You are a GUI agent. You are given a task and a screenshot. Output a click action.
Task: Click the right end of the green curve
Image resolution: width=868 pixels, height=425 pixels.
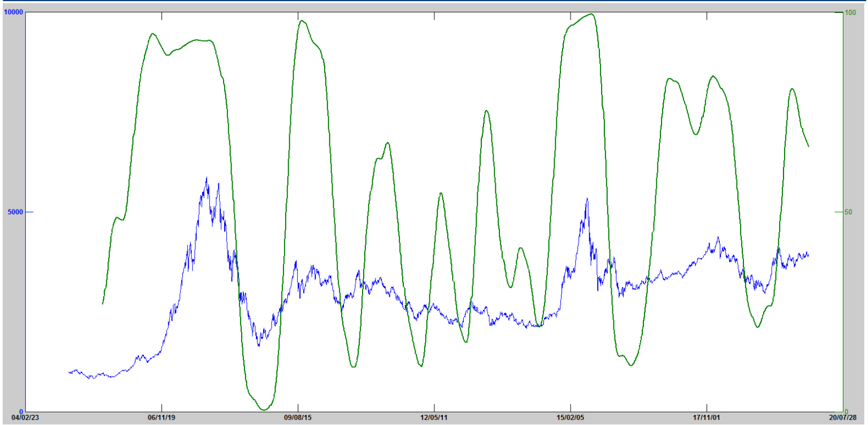(808, 146)
